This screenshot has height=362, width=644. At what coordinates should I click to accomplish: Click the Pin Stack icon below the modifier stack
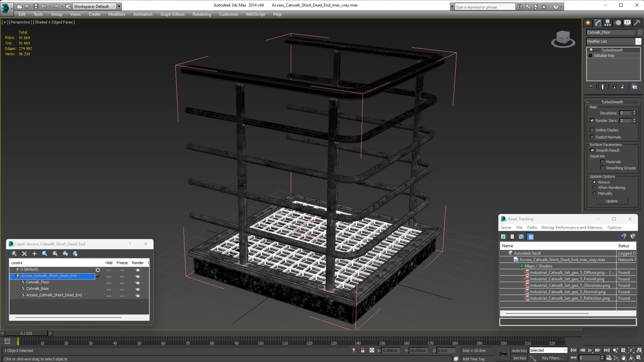[x=591, y=87]
